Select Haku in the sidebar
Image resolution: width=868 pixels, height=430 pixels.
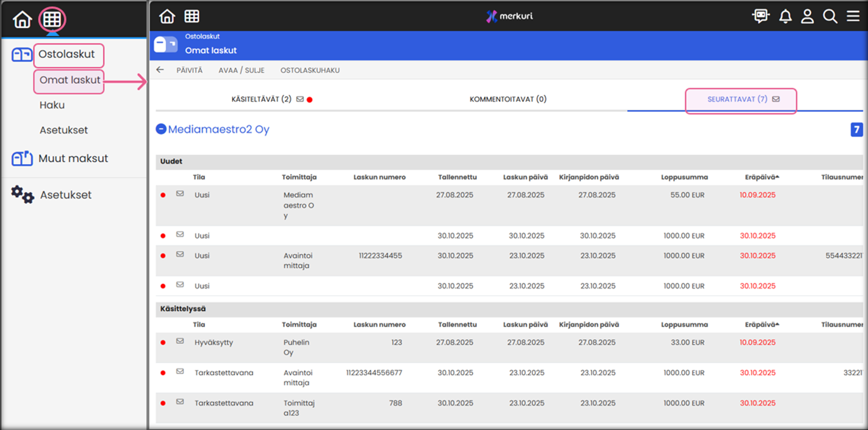[52, 105]
